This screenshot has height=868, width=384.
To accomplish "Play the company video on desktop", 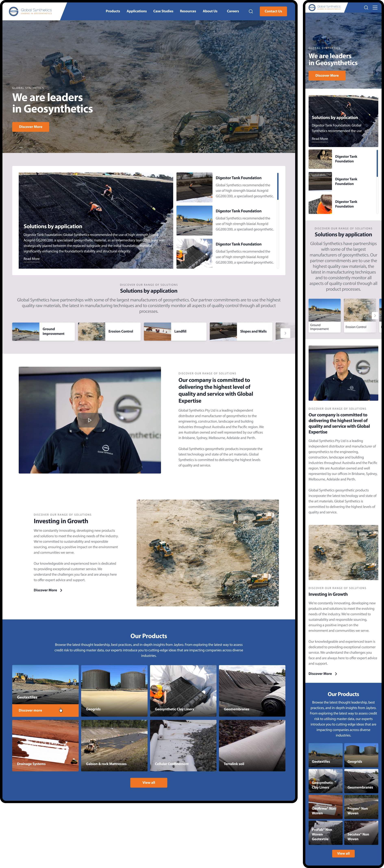I will tap(90, 420).
